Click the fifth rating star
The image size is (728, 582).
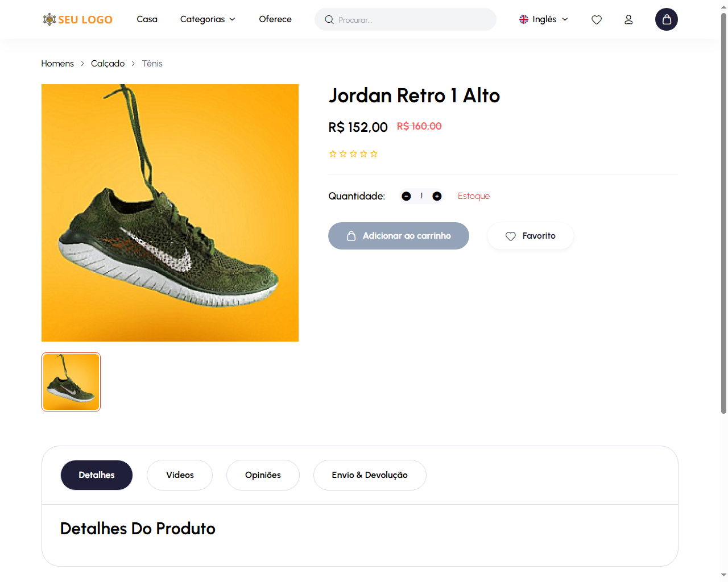click(374, 154)
